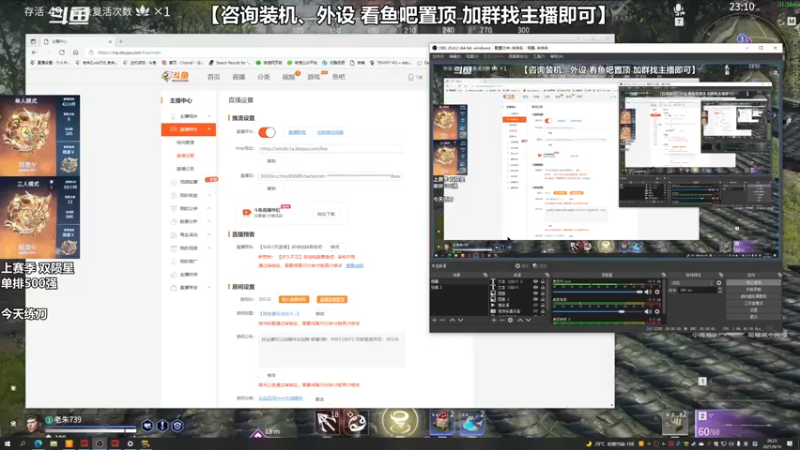Click the orange 进入直播间 button
Viewport: 800px width, 450px height.
point(294,299)
